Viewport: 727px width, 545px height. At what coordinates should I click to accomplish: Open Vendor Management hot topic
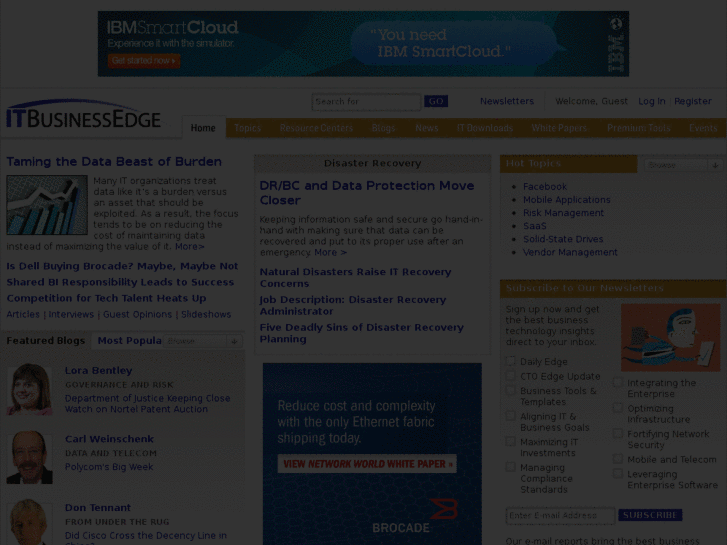570,252
